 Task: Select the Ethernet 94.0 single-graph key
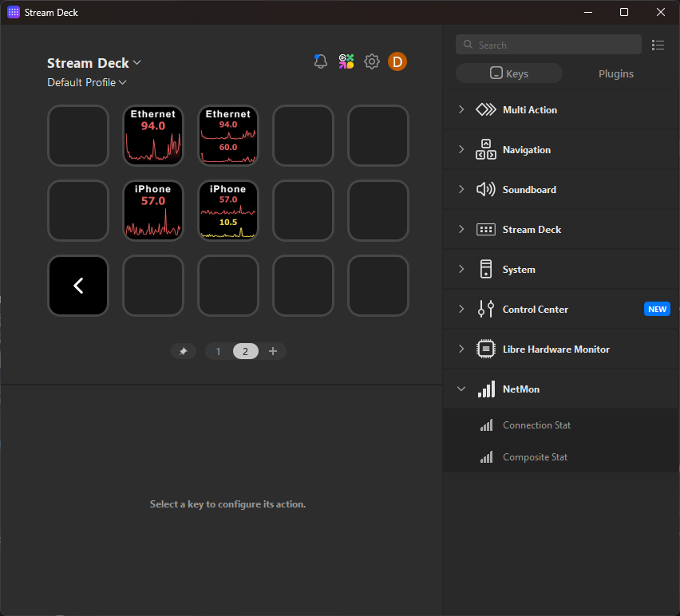(153, 136)
